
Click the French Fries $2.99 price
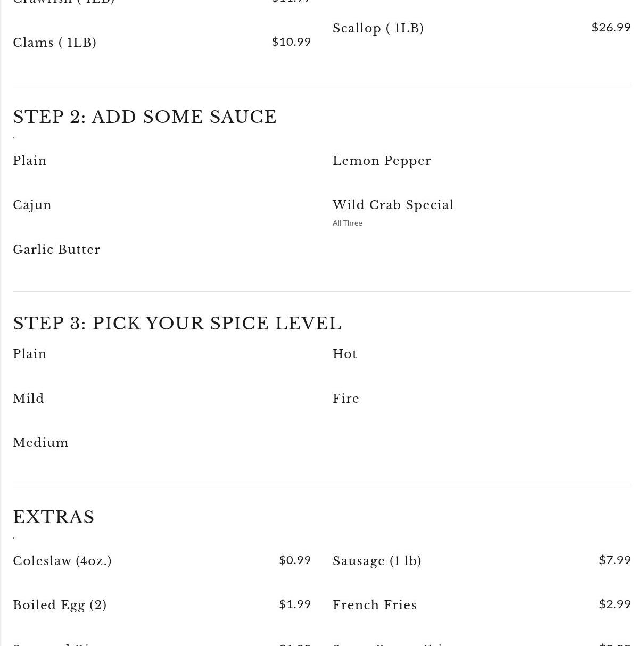[614, 604]
